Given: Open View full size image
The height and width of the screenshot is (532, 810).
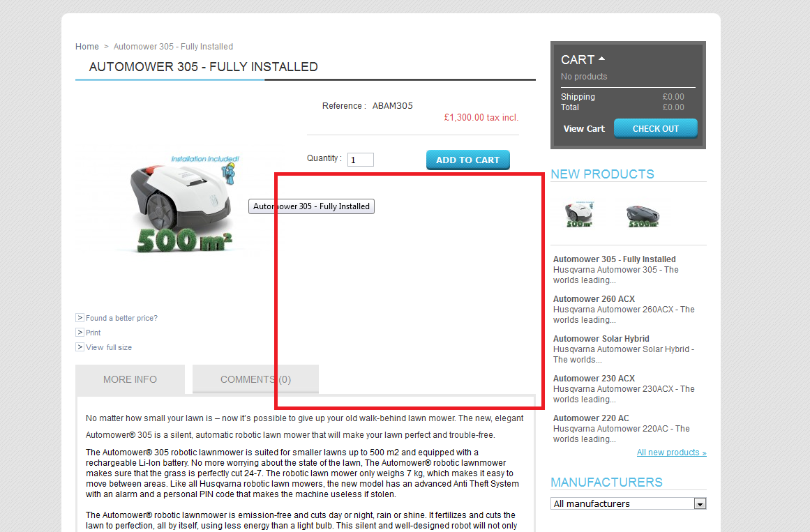Looking at the screenshot, I should 108,348.
